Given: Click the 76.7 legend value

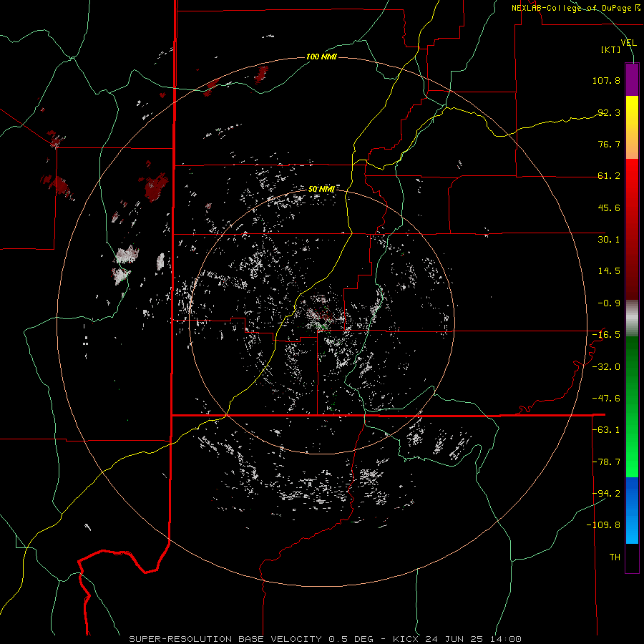Looking at the screenshot, I should tap(609, 144).
